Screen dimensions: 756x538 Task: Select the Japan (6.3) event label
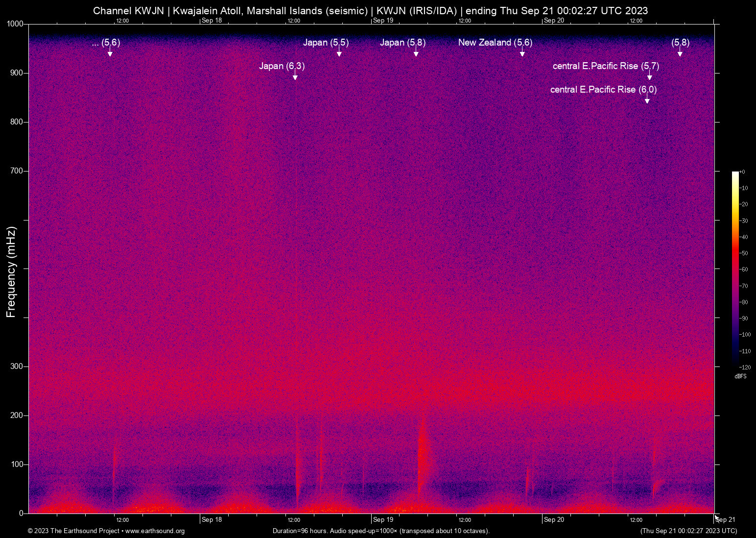coord(282,66)
